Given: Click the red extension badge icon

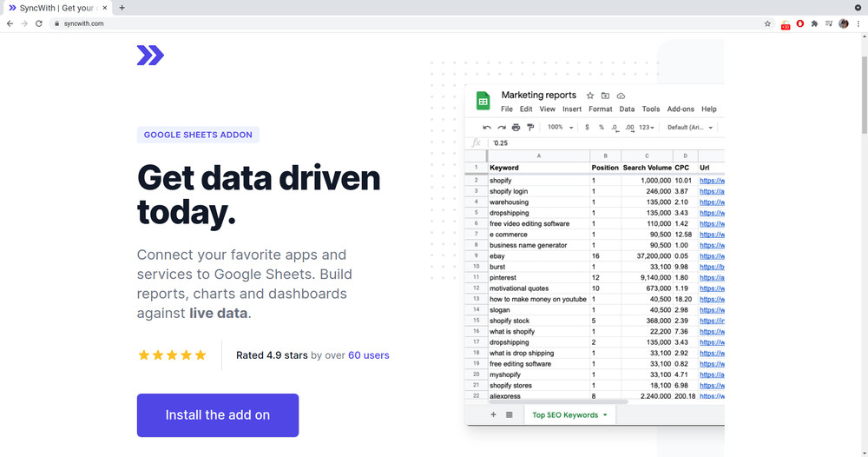Looking at the screenshot, I should [786, 24].
